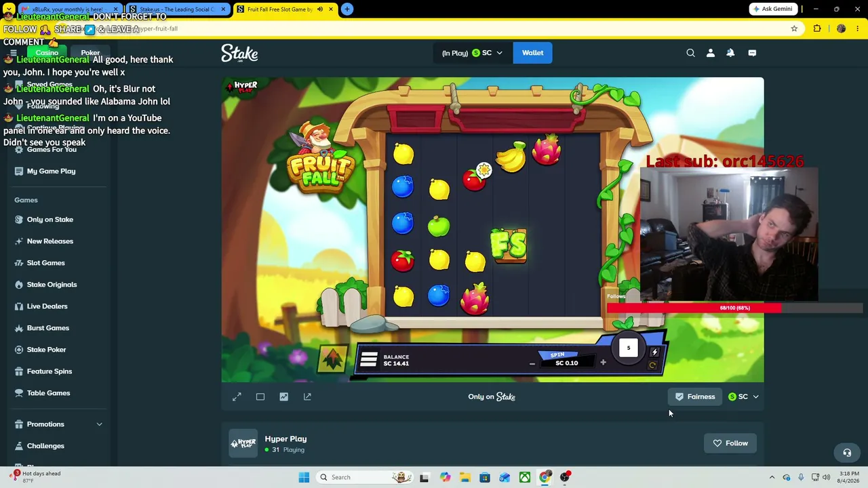This screenshot has width=868, height=488.
Task: Open live support headset icon
Action: point(847,453)
